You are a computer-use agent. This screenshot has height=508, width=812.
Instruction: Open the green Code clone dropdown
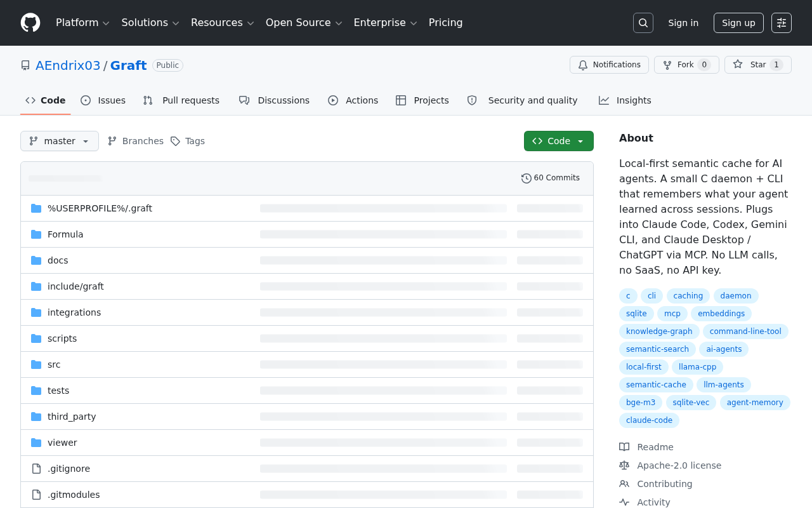coord(559,141)
